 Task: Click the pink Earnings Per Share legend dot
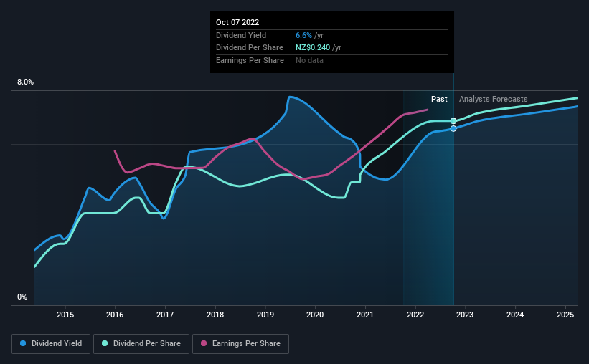[204, 343]
